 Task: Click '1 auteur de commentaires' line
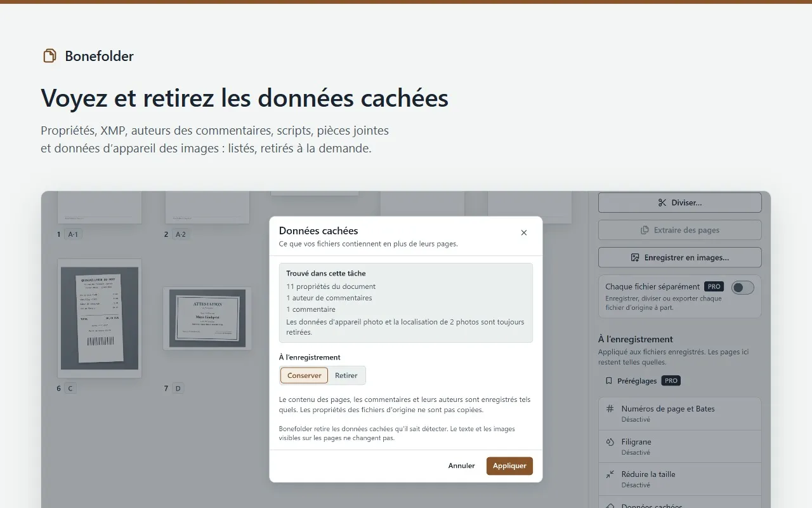pos(329,298)
